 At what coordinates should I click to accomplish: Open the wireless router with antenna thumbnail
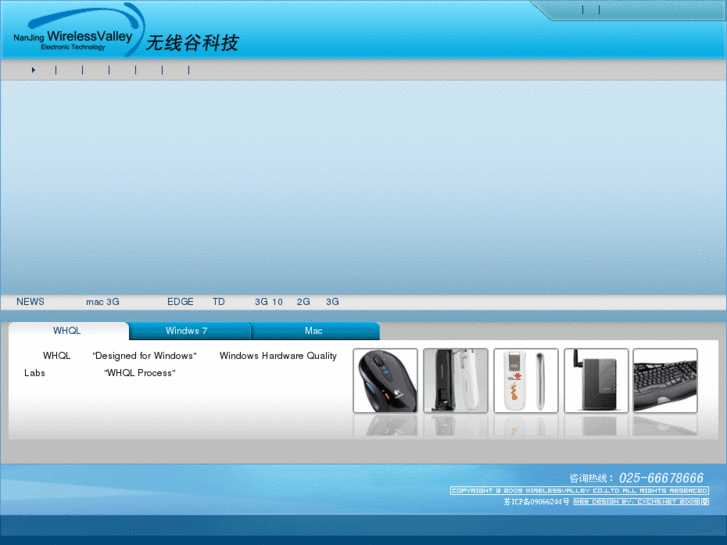[596, 381]
